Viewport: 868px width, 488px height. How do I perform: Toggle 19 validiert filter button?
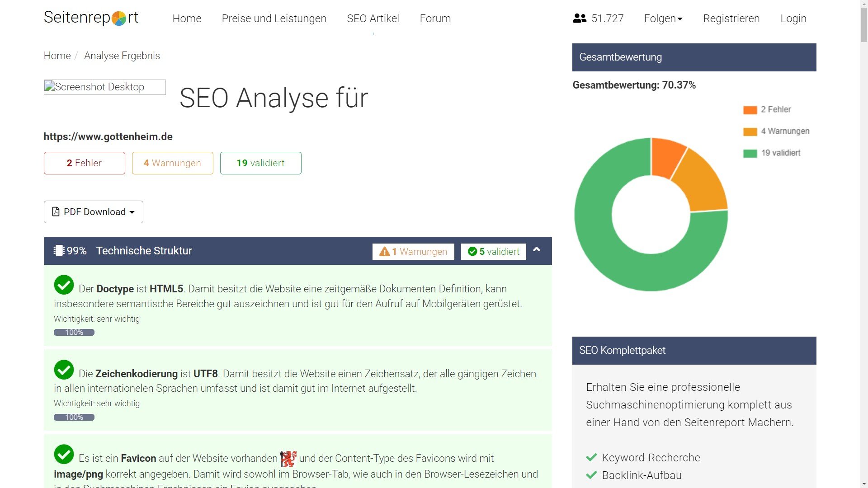click(x=260, y=163)
